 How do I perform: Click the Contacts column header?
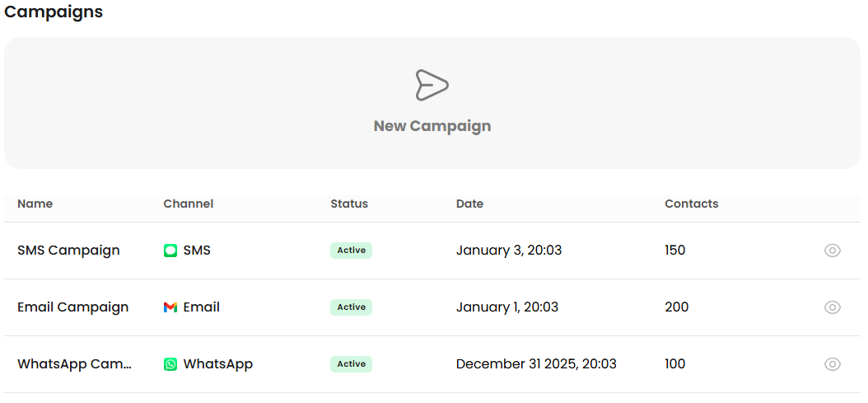[692, 204]
